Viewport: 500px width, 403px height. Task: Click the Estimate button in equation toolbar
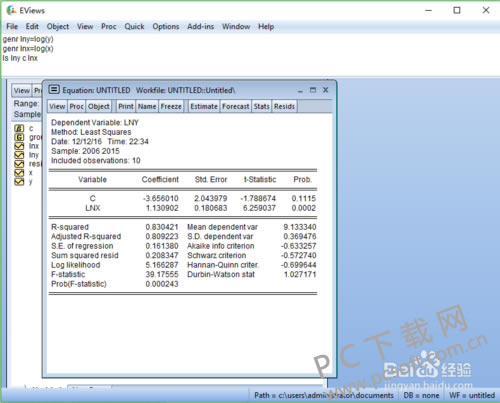(x=204, y=106)
